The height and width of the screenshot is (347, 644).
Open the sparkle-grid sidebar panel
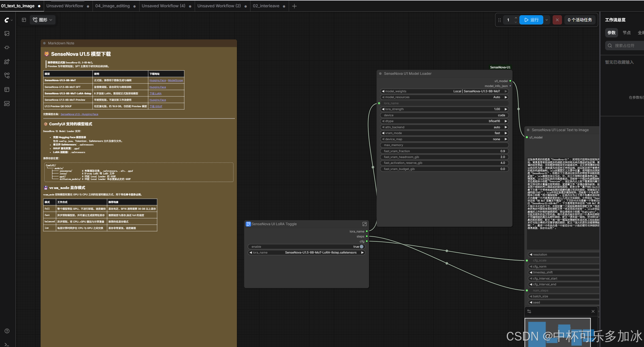7,62
